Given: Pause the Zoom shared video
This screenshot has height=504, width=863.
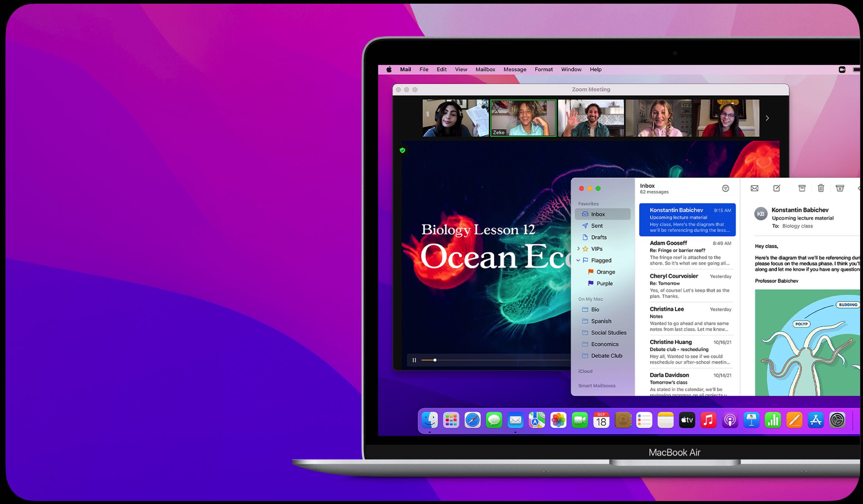Looking at the screenshot, I should coord(414,360).
